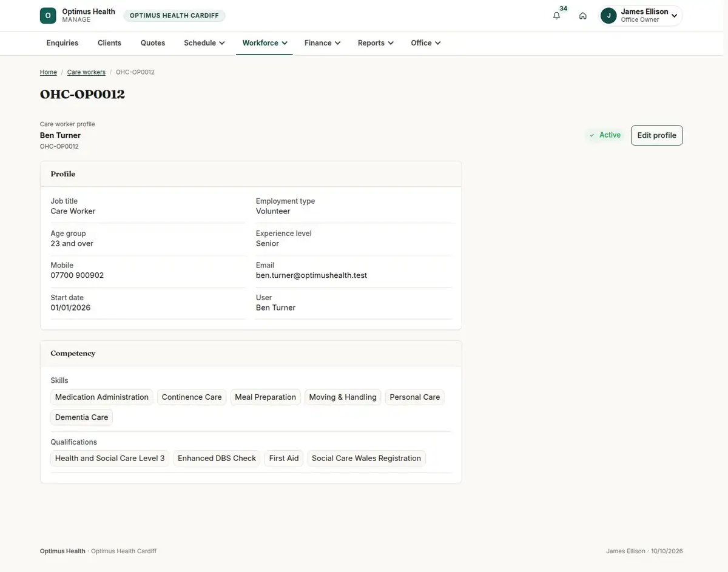Click the Optimus Health Cardiff branch badge
This screenshot has width=728, height=572.
point(174,16)
